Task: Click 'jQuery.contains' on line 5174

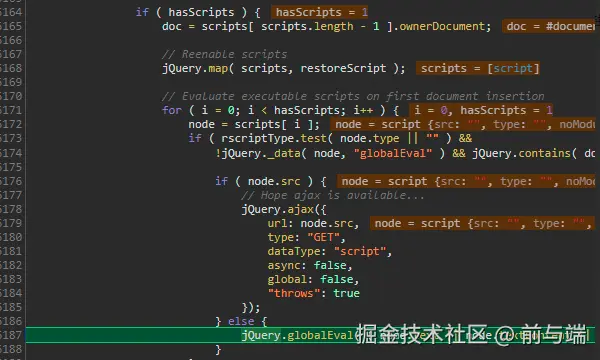Action: [x=521, y=153]
